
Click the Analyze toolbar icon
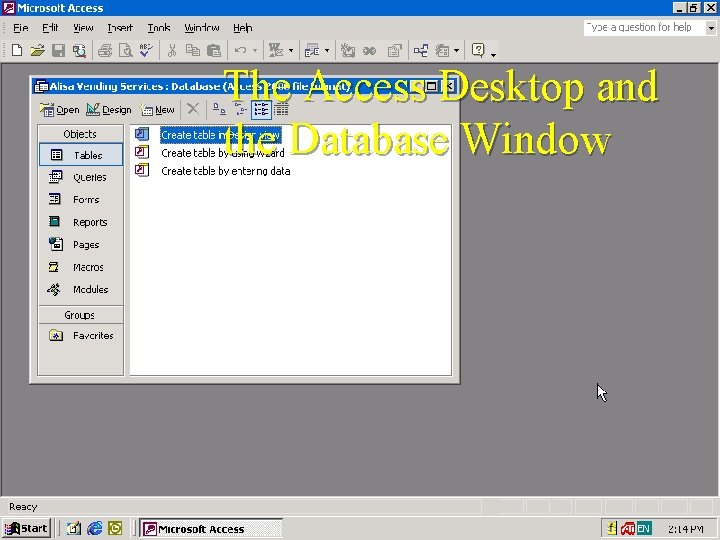click(x=312, y=50)
